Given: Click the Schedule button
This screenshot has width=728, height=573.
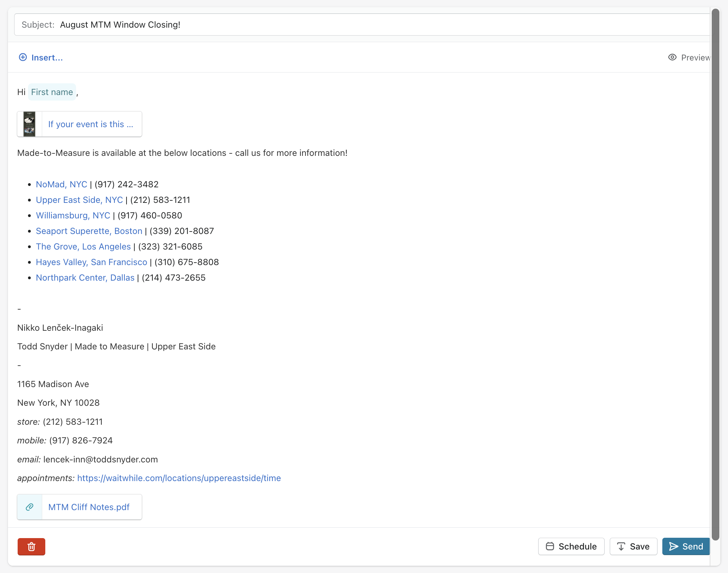Looking at the screenshot, I should tap(571, 546).
